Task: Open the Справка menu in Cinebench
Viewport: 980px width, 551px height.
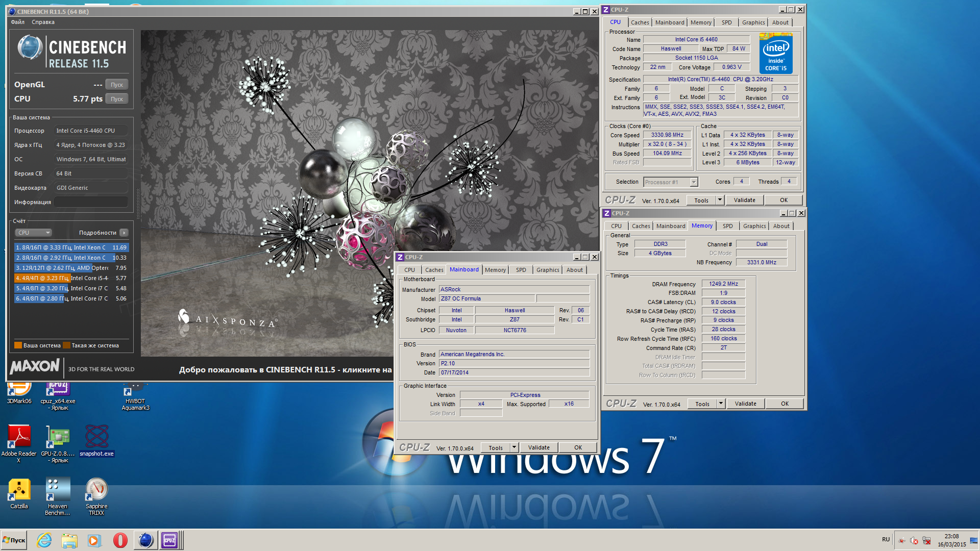Action: click(43, 22)
